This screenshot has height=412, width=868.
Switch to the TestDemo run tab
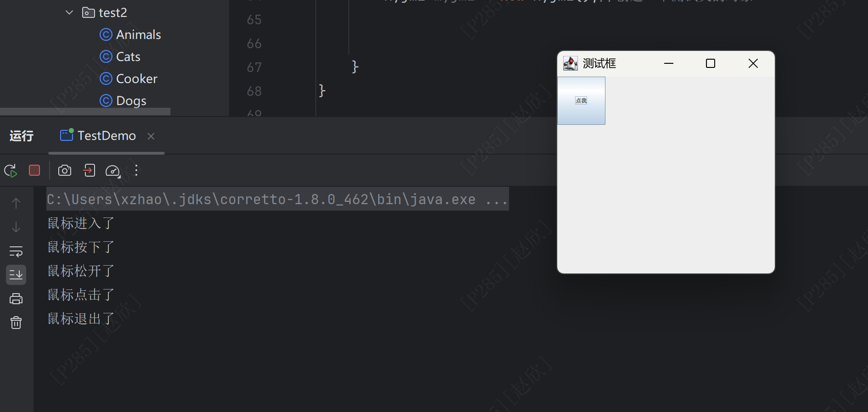[106, 136]
